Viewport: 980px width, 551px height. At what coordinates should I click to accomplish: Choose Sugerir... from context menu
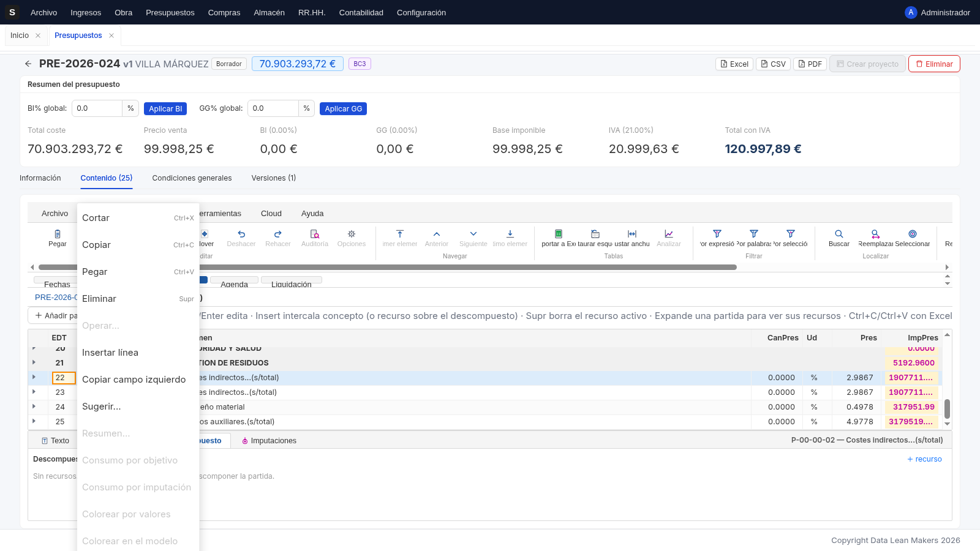pos(138,407)
